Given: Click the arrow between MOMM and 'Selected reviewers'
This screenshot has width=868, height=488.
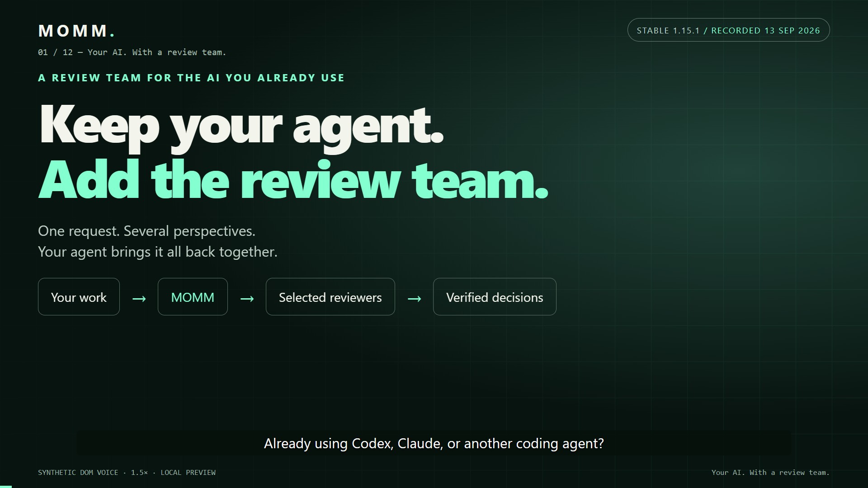Looking at the screenshot, I should pyautogui.click(x=247, y=298).
